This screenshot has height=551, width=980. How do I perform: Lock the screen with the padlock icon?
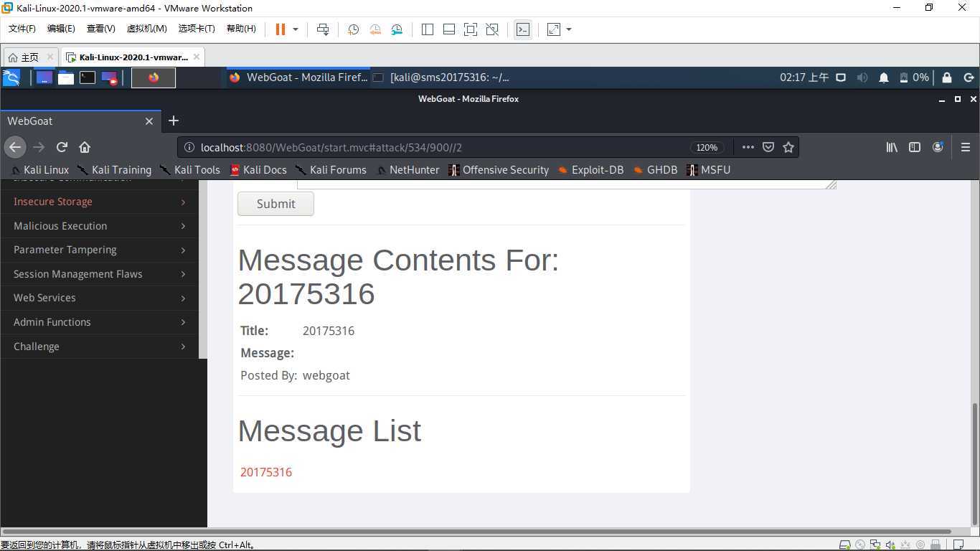[x=947, y=77]
